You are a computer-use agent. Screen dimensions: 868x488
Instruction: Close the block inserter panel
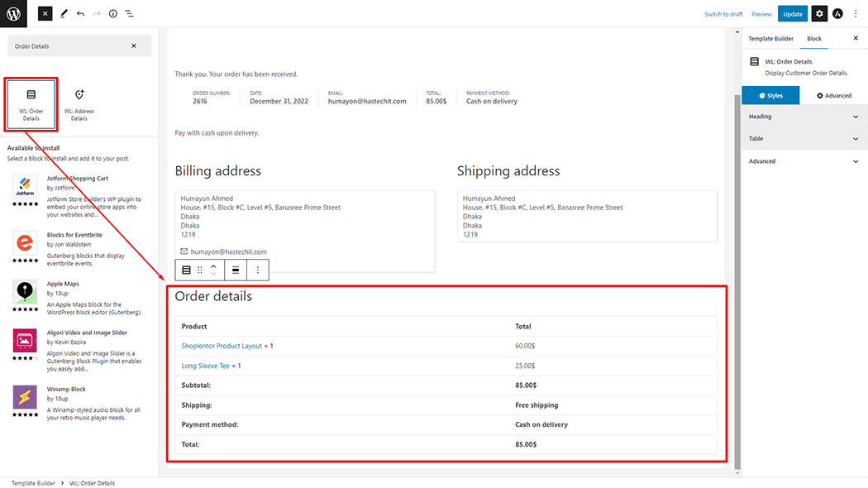[45, 13]
